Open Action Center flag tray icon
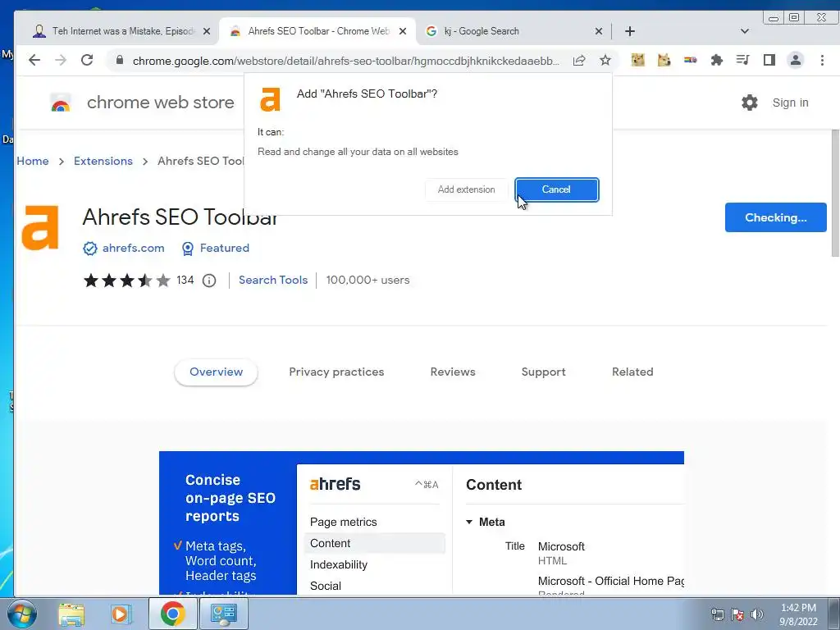The height and width of the screenshot is (630, 840). click(737, 614)
